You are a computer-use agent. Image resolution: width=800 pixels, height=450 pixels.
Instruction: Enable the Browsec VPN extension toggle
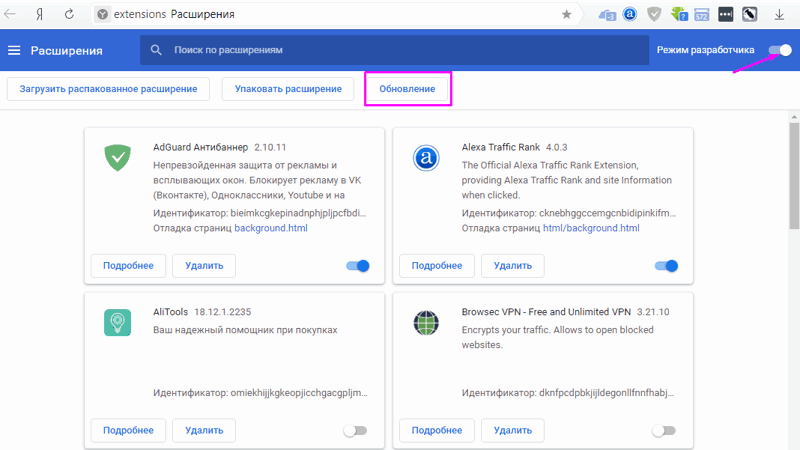664,431
